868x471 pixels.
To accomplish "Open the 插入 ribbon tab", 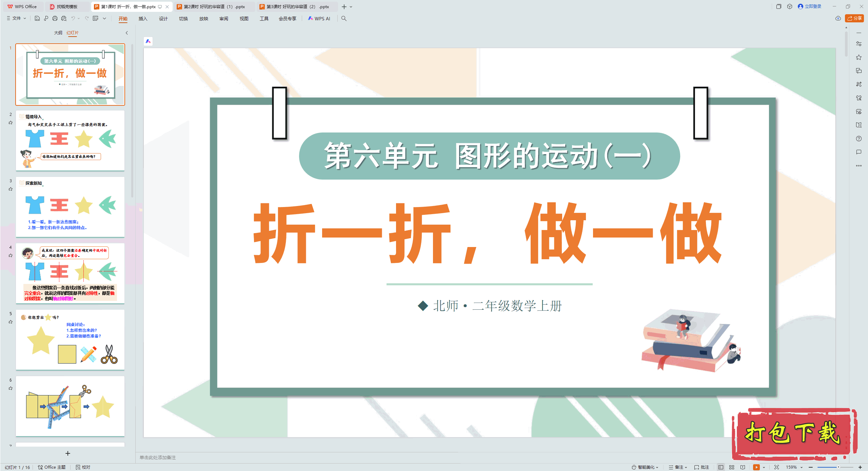I will click(143, 18).
